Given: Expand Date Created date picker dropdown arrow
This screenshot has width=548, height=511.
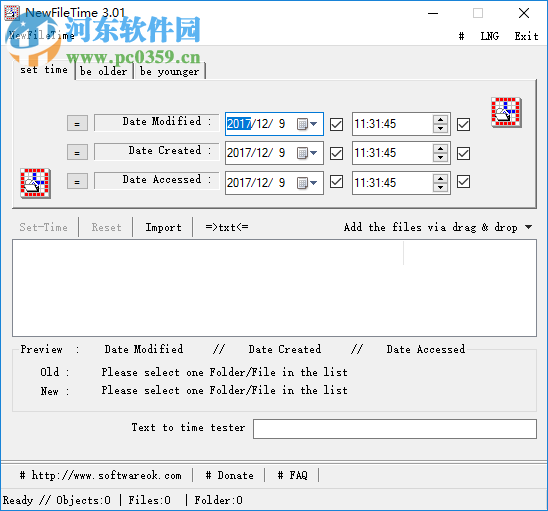Looking at the screenshot, I should tap(313, 153).
